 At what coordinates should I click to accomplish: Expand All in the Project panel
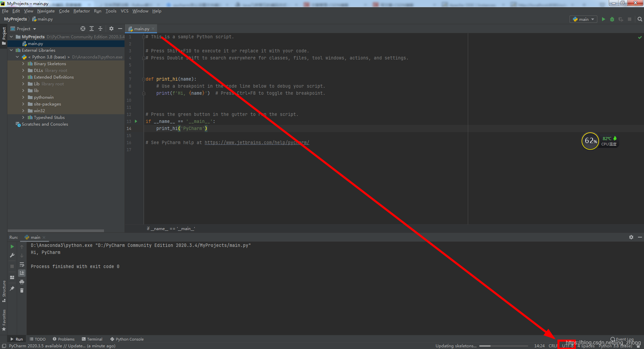point(92,29)
